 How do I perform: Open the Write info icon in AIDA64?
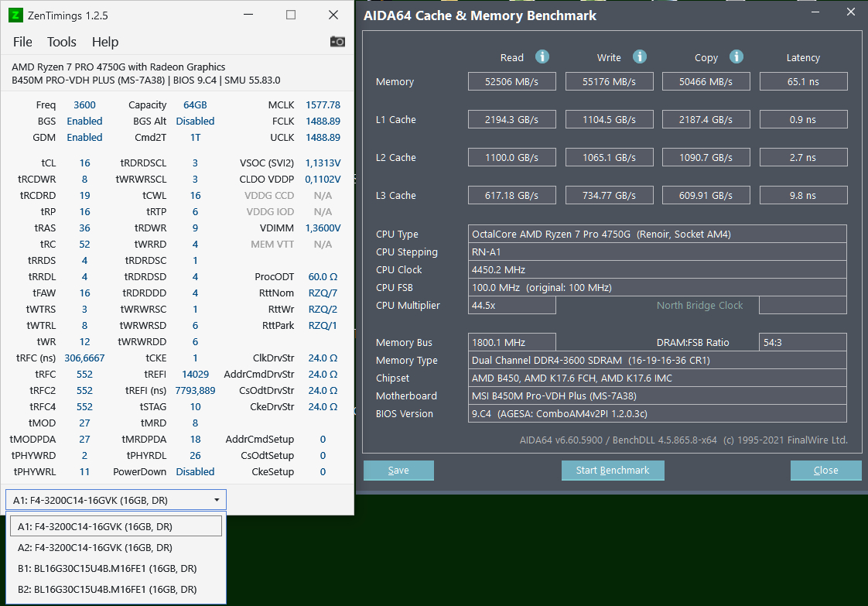click(639, 56)
